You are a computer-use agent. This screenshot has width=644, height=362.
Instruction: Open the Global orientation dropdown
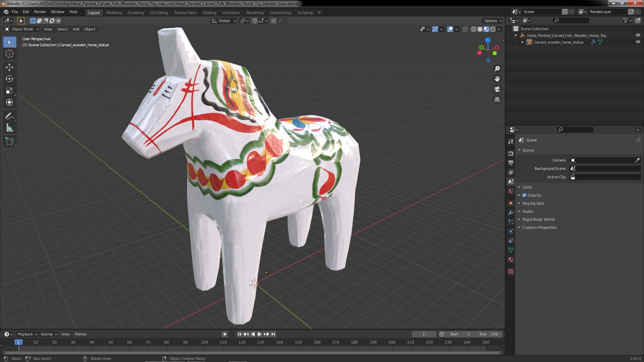pyautogui.click(x=224, y=21)
